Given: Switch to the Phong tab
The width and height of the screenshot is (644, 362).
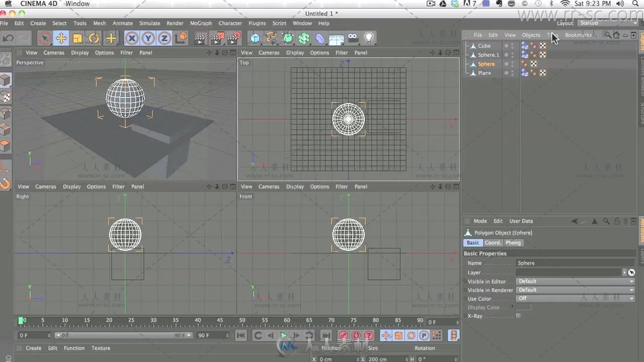Looking at the screenshot, I should pos(513,243).
